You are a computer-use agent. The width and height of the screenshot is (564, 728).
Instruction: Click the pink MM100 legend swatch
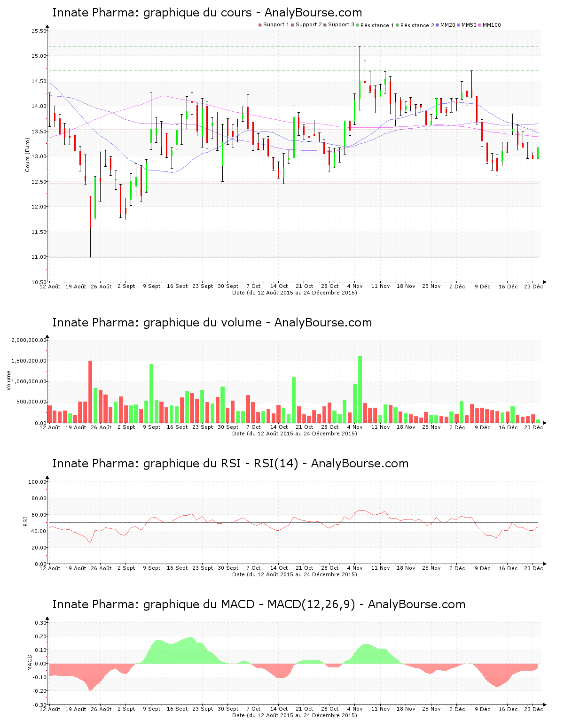[480, 25]
